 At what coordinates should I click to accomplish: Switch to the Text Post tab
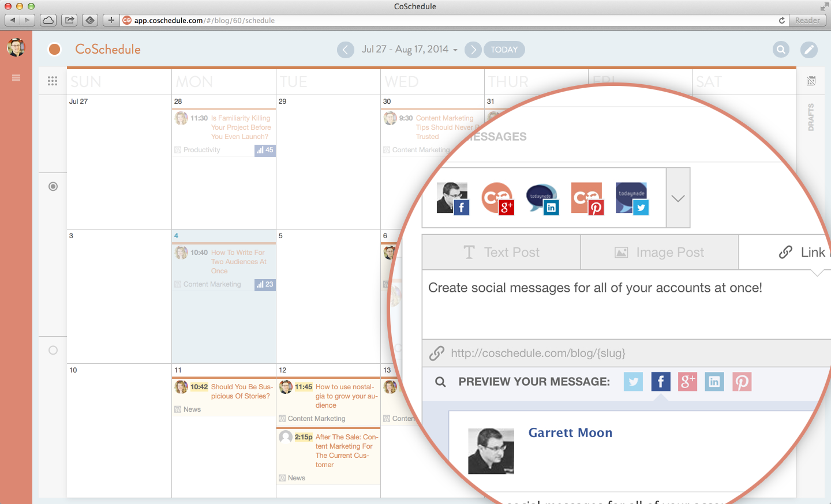501,252
